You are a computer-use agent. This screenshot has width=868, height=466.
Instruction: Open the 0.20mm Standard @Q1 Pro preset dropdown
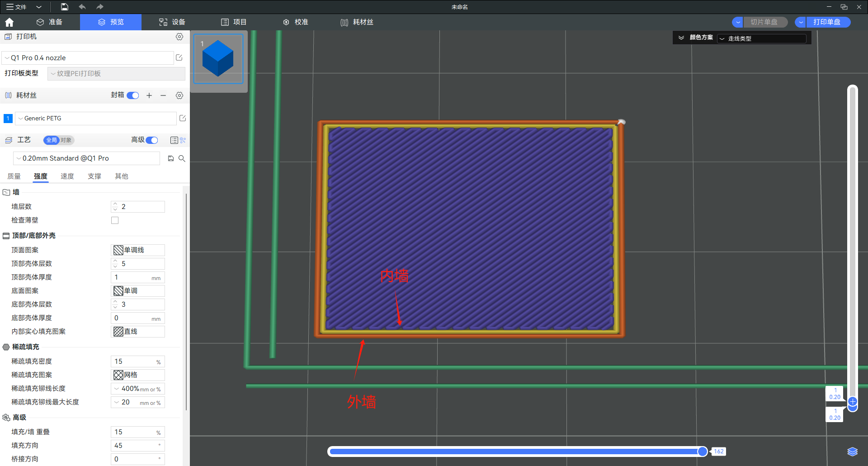click(87, 158)
